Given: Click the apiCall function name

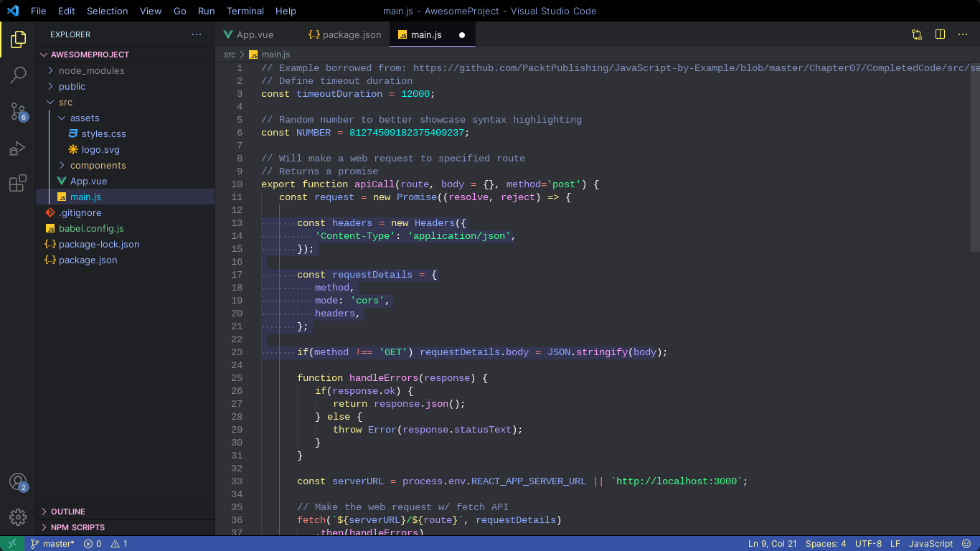Looking at the screenshot, I should (374, 184).
